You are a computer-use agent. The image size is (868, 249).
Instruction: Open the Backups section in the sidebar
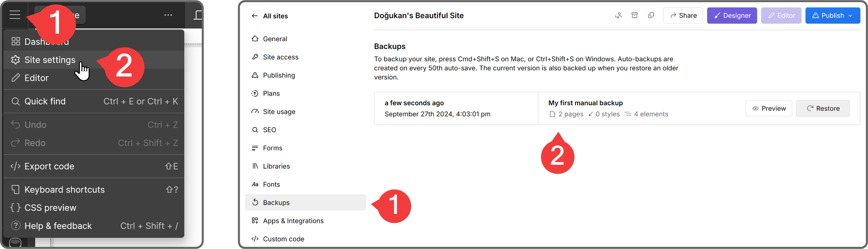point(306,203)
